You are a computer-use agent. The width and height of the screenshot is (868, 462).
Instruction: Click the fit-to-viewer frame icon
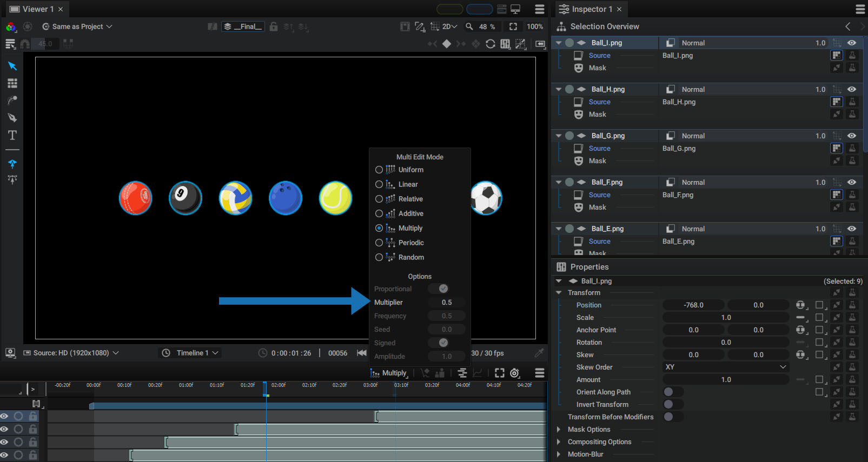tap(513, 26)
